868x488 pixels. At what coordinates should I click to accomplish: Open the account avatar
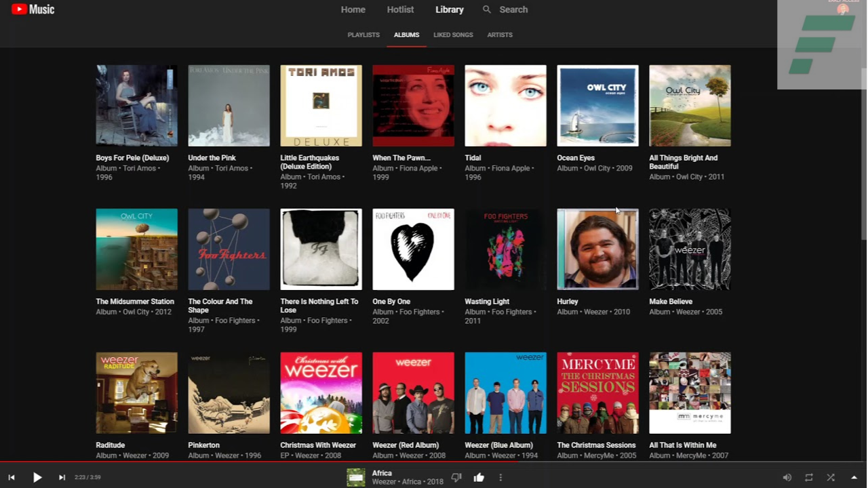(843, 9)
